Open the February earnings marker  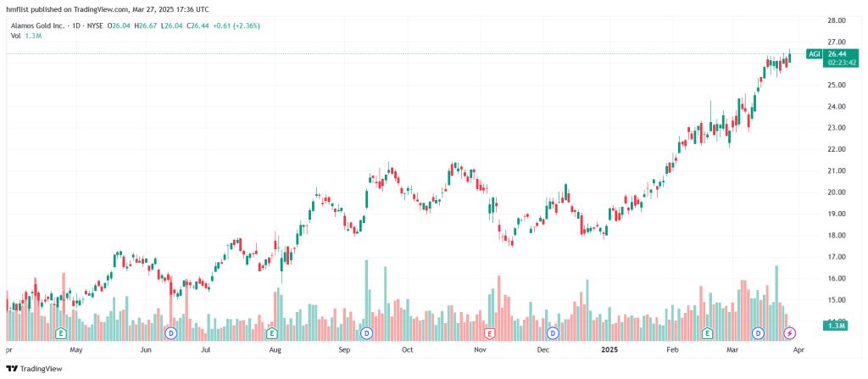[x=708, y=332]
